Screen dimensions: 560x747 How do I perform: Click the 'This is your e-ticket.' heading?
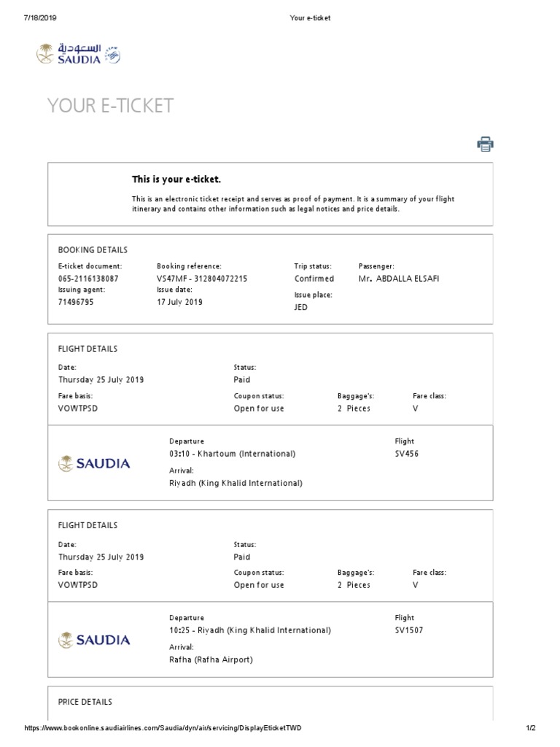click(176, 179)
